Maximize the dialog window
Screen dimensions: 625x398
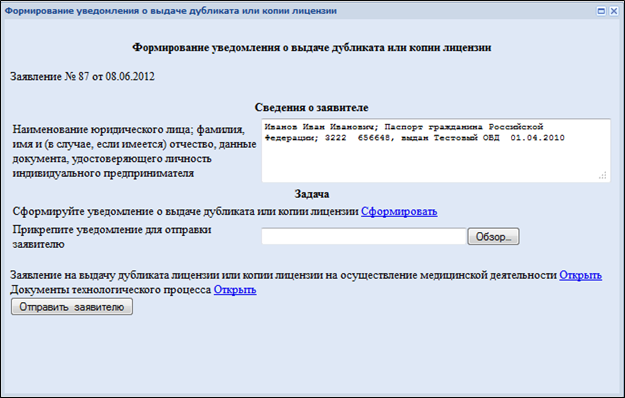601,11
